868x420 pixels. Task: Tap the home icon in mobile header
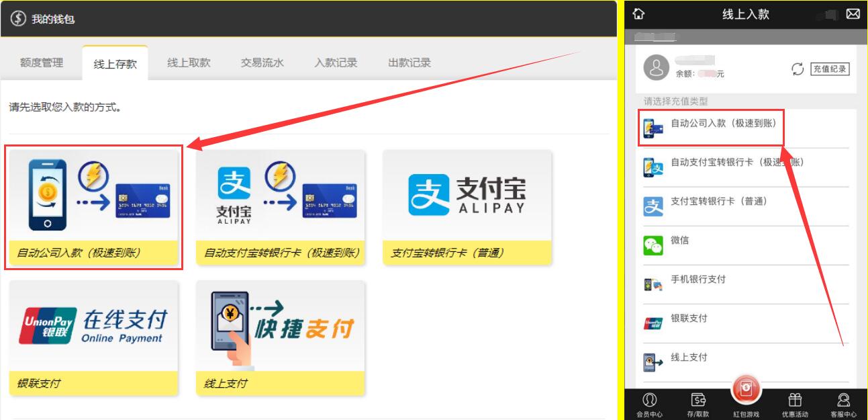639,14
